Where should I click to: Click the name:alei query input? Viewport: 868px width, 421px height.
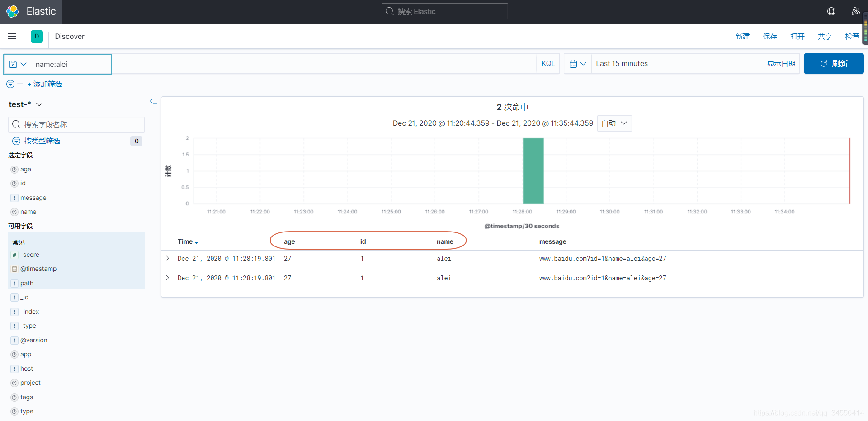point(284,64)
